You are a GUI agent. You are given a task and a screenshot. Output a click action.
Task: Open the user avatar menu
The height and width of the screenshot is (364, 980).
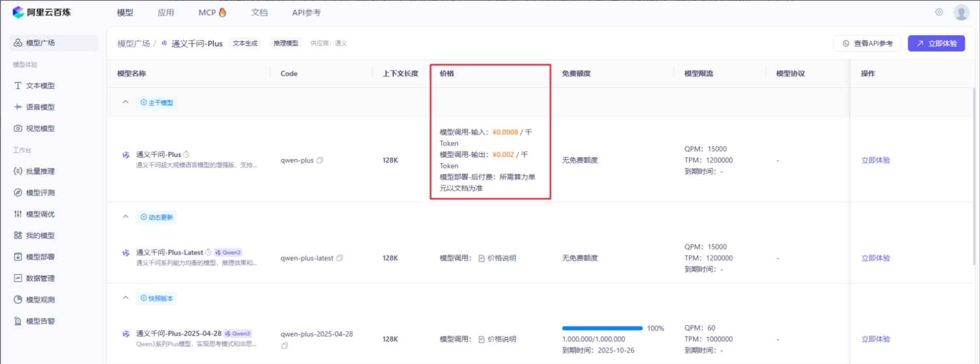click(x=961, y=12)
